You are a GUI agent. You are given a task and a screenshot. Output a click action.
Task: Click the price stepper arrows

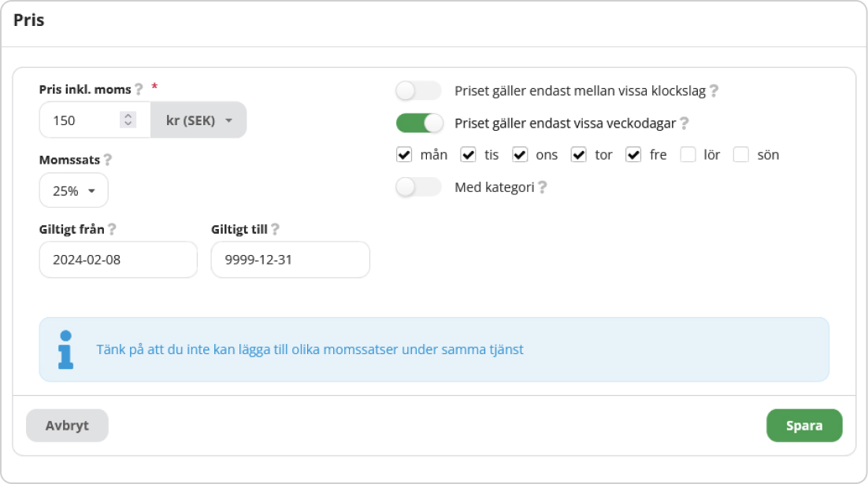pos(128,120)
